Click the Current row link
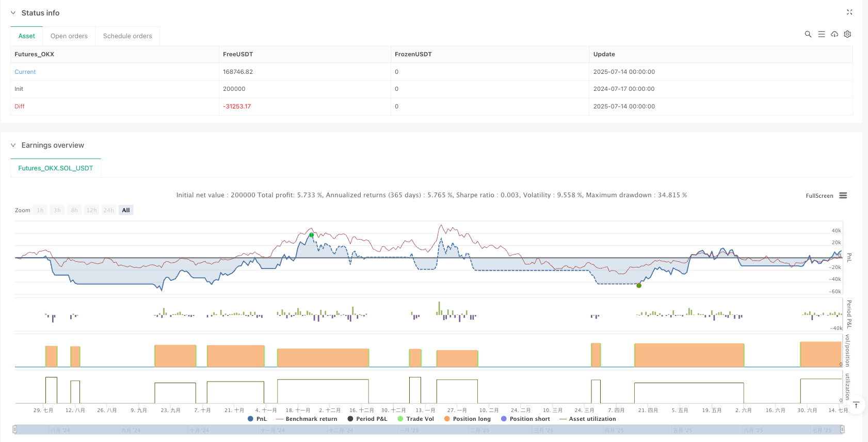 coord(25,72)
